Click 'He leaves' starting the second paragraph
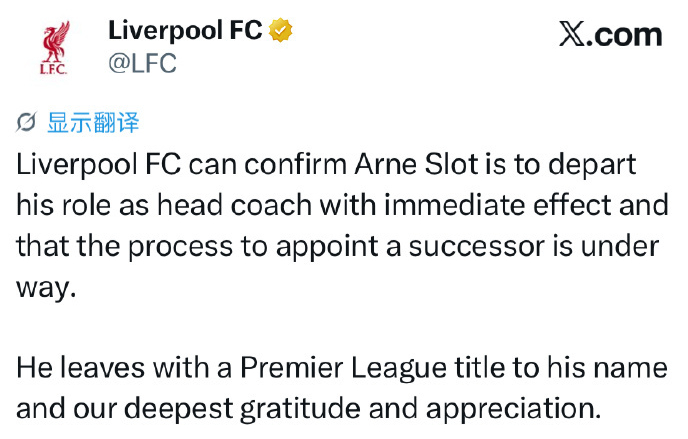The width and height of the screenshot is (688, 439). coord(80,368)
